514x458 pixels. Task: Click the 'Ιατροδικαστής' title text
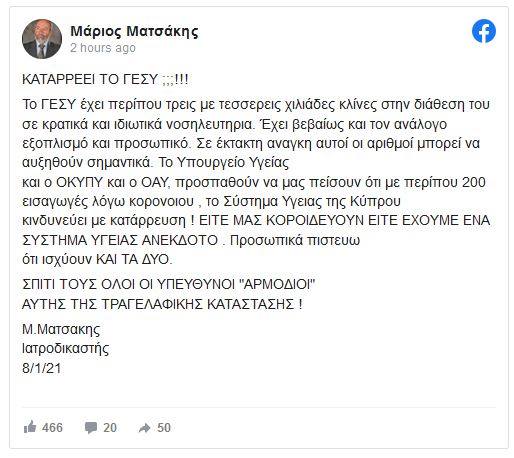click(66, 349)
